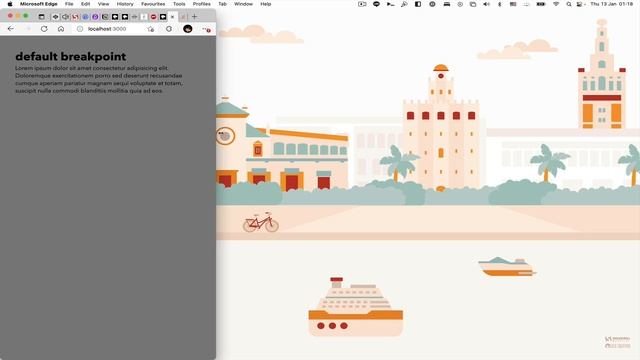Screen dimensions: 640x360
Task: Open the Profiles menu
Action: [x=202, y=4]
